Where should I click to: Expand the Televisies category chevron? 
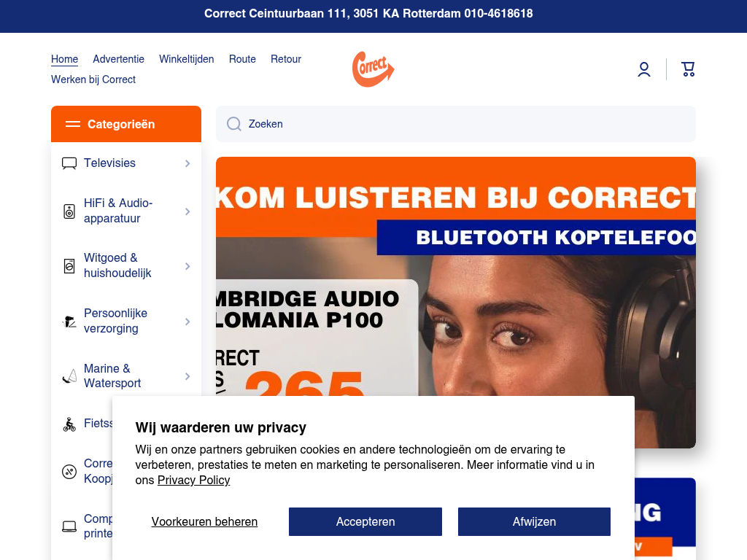187,163
